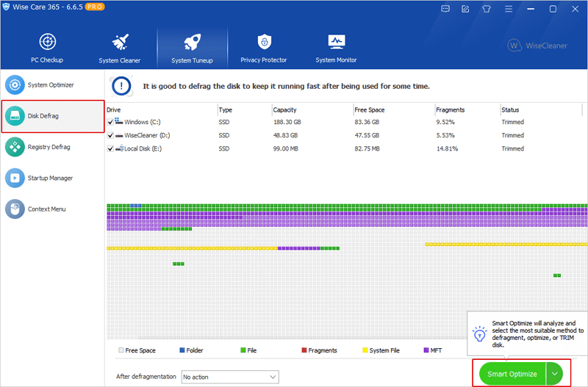The image size is (588, 387).
Task: Click the WiseCleaner (D:) drive icon
Action: [119, 136]
